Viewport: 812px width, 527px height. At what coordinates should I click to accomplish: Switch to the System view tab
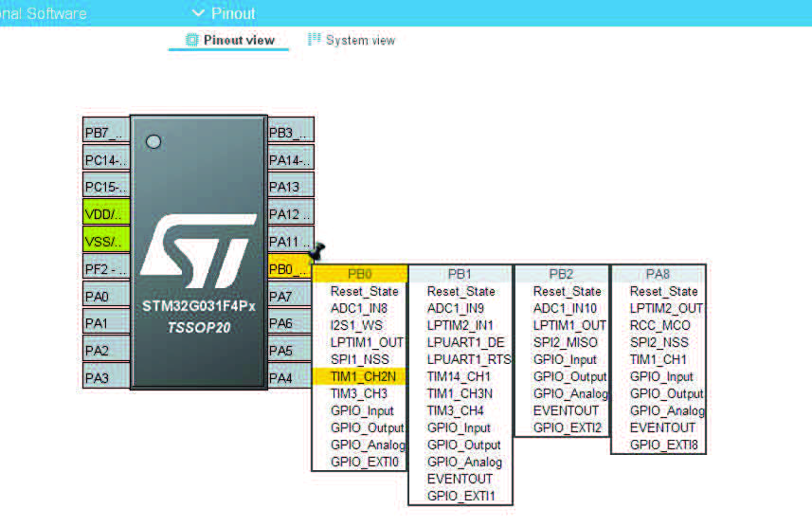pyautogui.click(x=352, y=40)
